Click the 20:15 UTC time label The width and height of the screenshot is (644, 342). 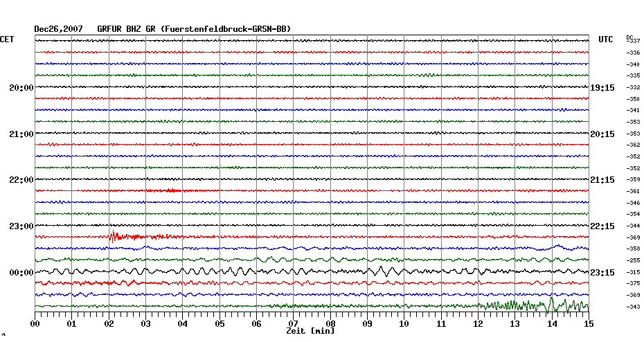point(602,134)
